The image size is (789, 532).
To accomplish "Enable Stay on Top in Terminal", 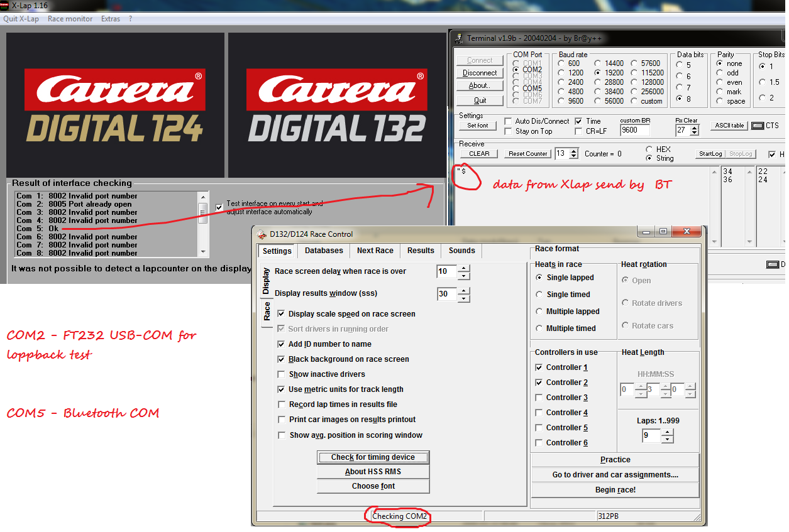I will pyautogui.click(x=508, y=131).
